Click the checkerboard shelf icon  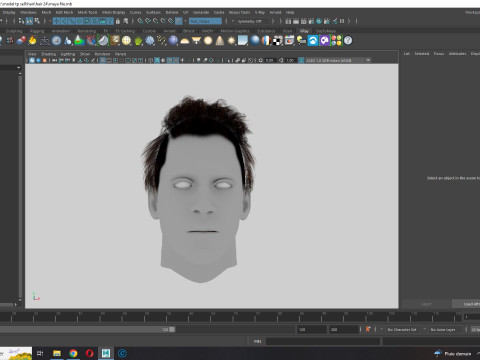point(278,41)
